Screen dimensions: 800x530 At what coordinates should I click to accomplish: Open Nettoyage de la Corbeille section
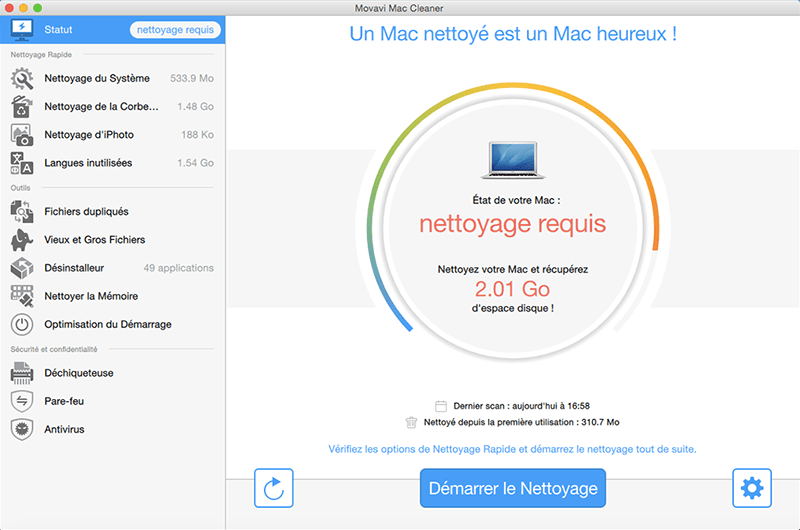point(112,107)
